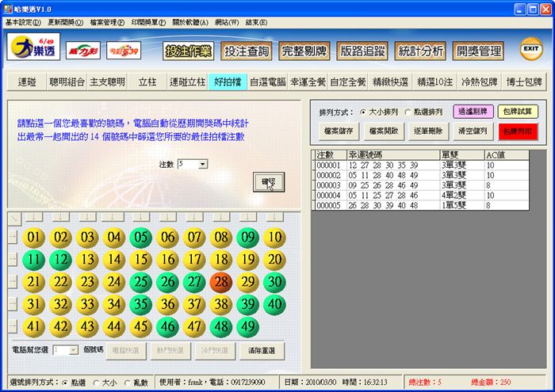Click the down arrow above column 01

click(33, 216)
